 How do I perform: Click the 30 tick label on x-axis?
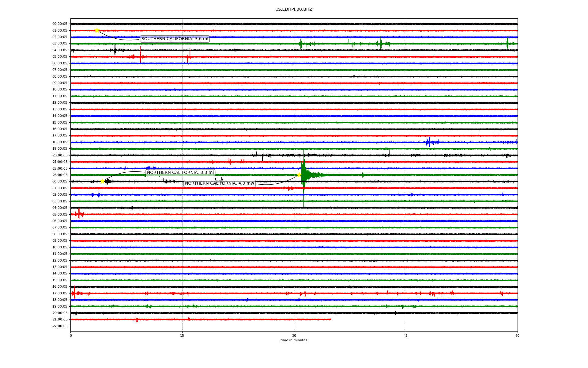coord(294,335)
